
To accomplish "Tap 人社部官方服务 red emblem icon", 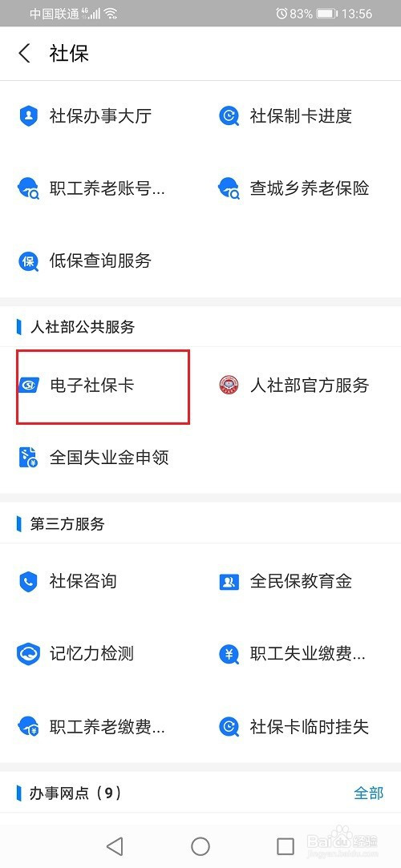I will point(229,386).
